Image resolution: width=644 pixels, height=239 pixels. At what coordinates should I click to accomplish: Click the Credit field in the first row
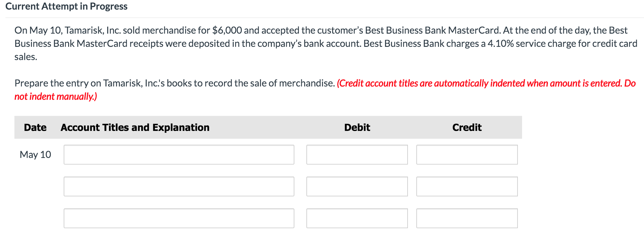click(x=467, y=154)
